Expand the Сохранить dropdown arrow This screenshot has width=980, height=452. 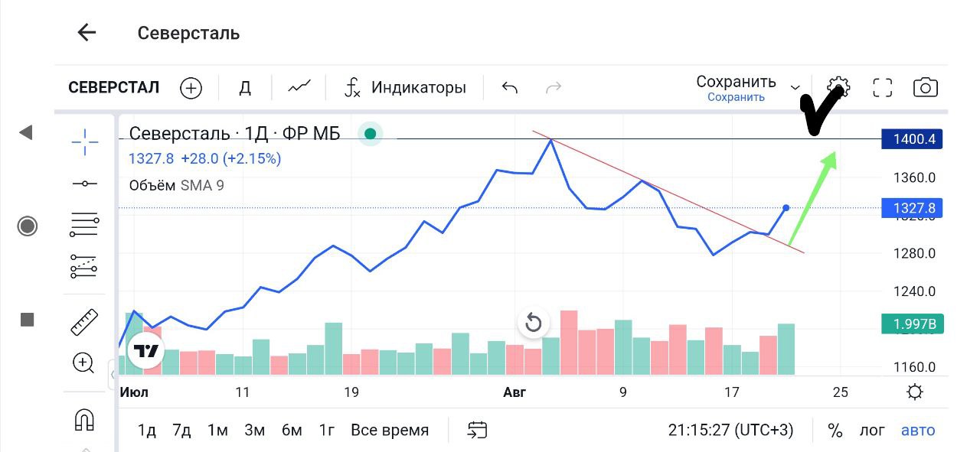pos(795,88)
